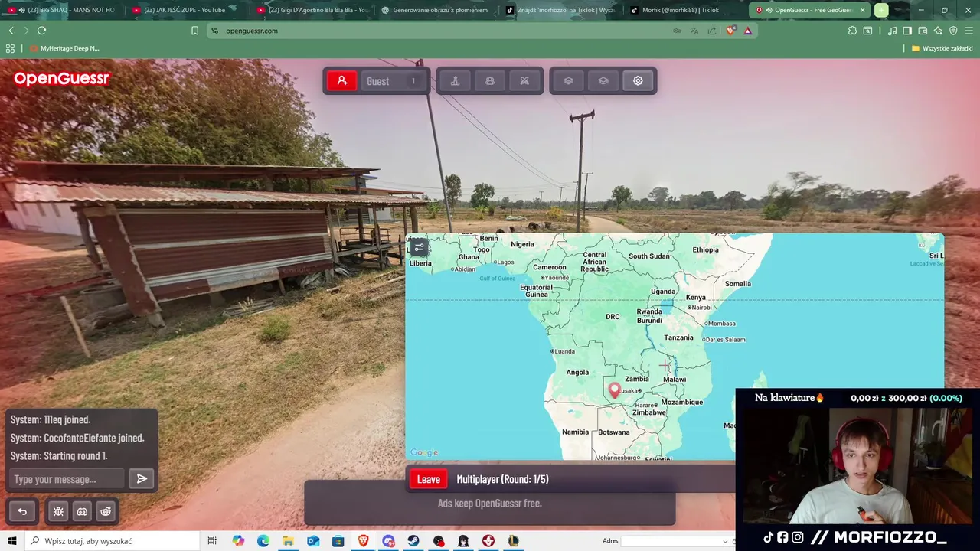Open the browser hamburger menu
The height and width of the screenshot is (551, 980).
(x=969, y=31)
